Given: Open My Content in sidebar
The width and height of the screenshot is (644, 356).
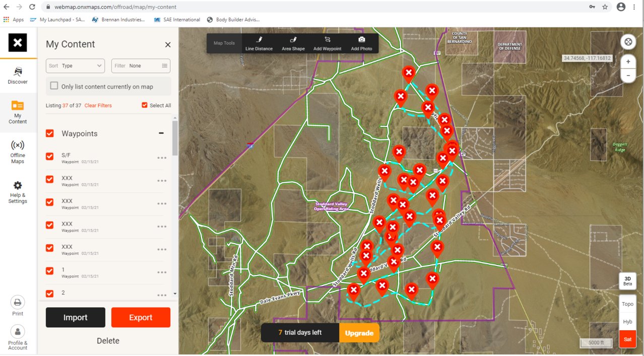Looking at the screenshot, I should 18,112.
